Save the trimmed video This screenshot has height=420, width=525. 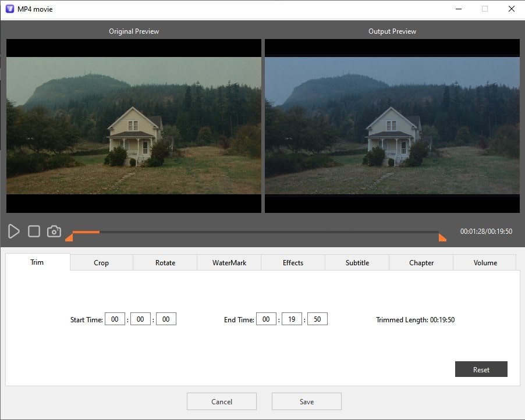[x=306, y=401]
